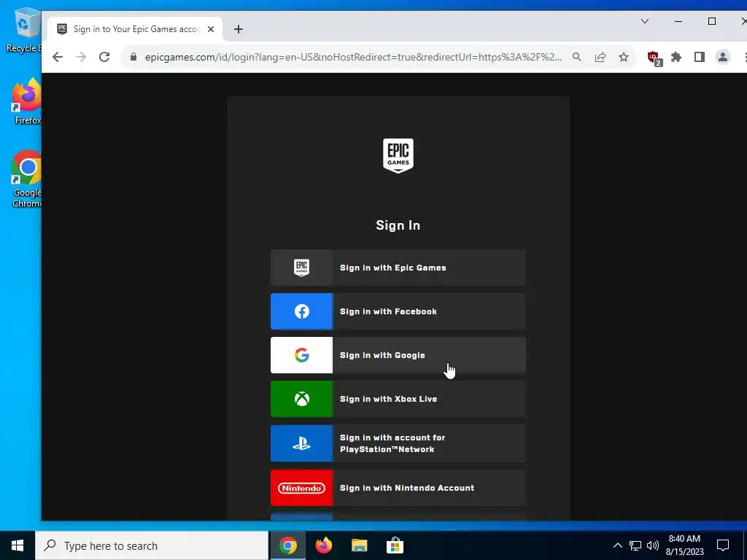View site information via padlock icon
The width and height of the screenshot is (747, 560).
133,57
